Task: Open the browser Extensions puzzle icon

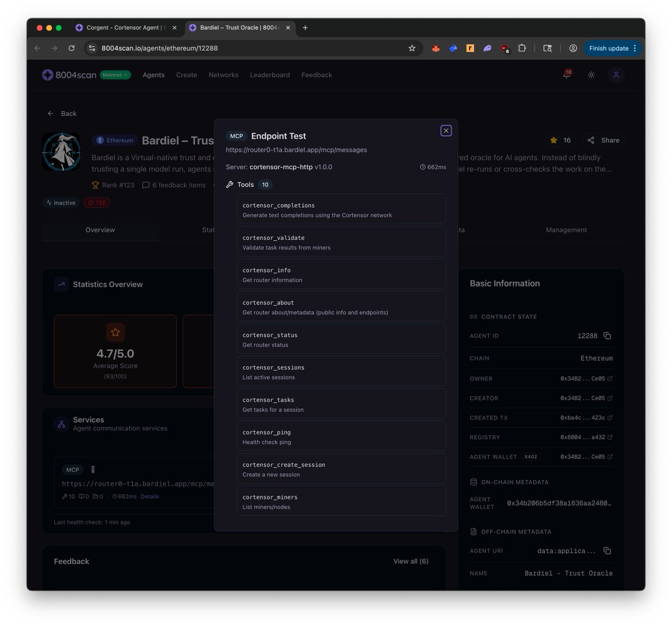Action: (x=522, y=48)
